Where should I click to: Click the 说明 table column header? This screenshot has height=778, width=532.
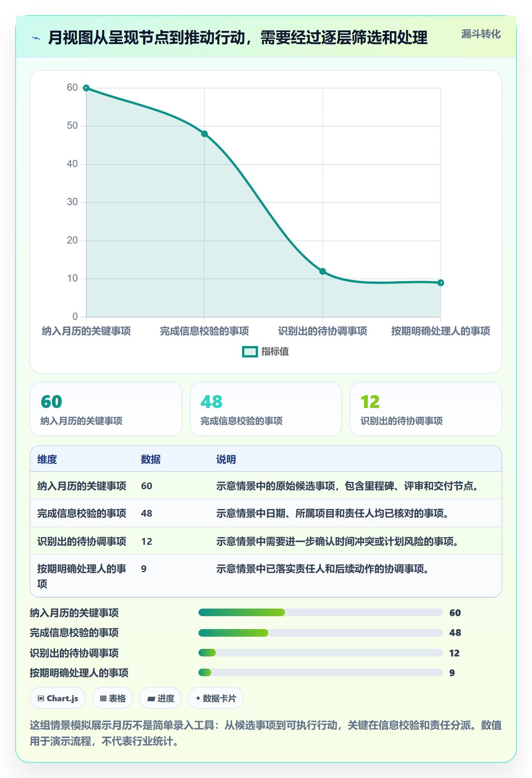(x=226, y=459)
